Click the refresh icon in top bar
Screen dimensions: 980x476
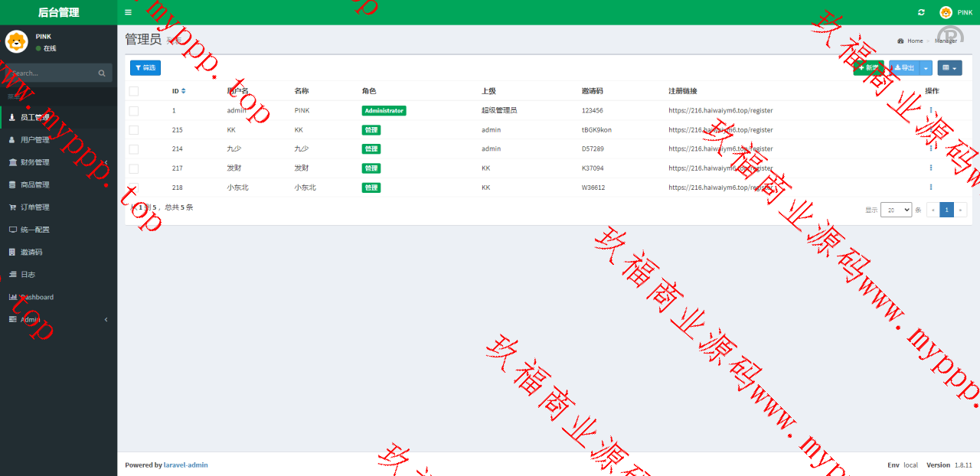921,12
